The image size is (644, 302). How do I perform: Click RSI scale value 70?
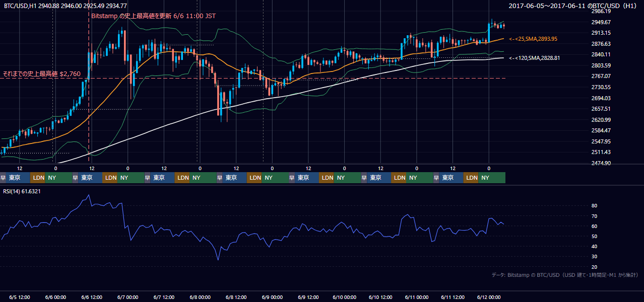click(594, 216)
